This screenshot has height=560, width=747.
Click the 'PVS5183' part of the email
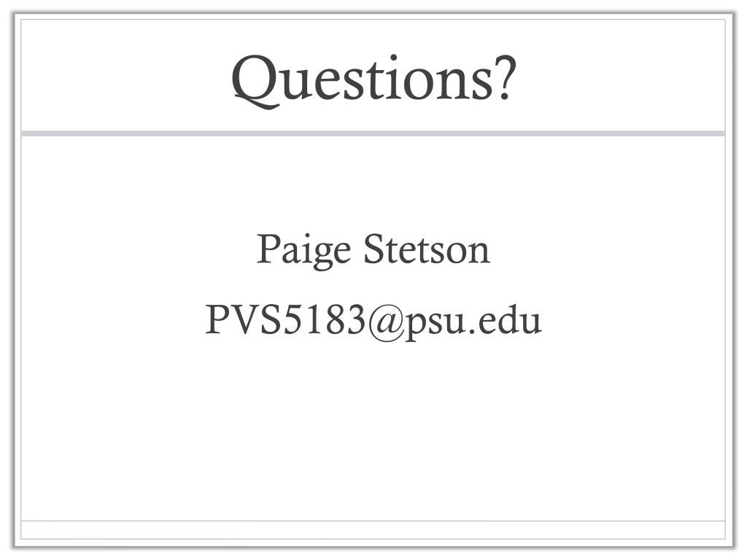[285, 319]
